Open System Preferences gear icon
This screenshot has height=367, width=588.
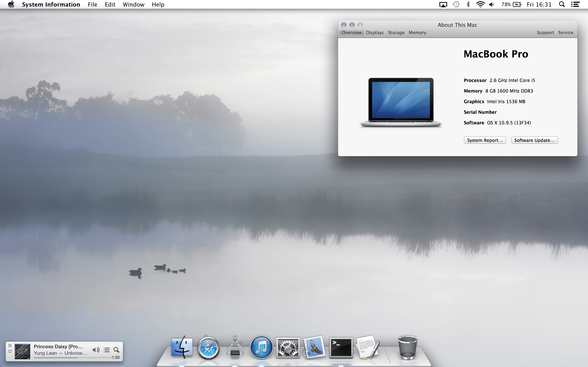pos(288,348)
